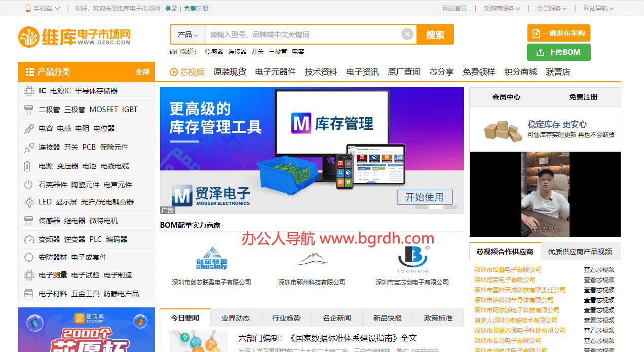Click the upload icon on 上传BOM button
The image size is (644, 352).
541,52
